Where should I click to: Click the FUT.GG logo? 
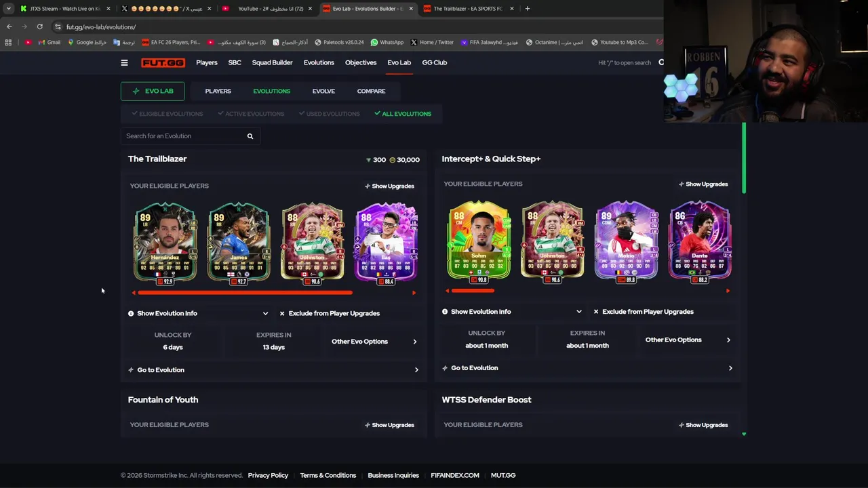pos(163,62)
